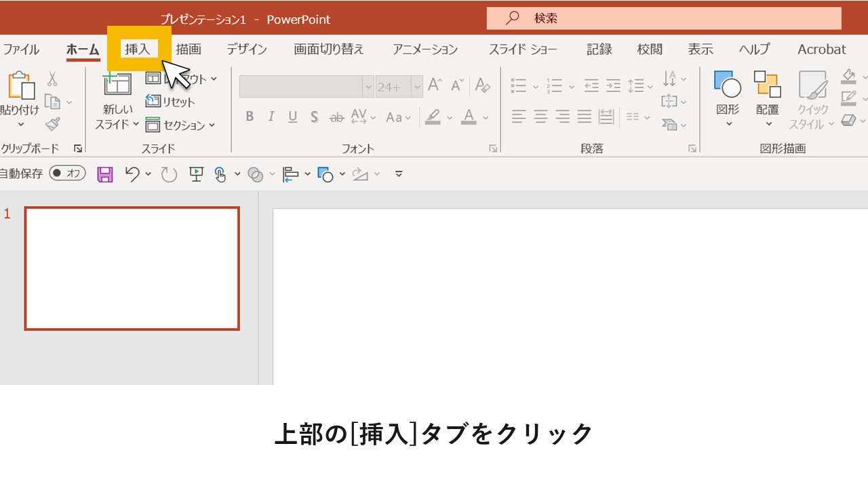
Task: Select the 上書き保存 (Save) icon
Action: [104, 174]
